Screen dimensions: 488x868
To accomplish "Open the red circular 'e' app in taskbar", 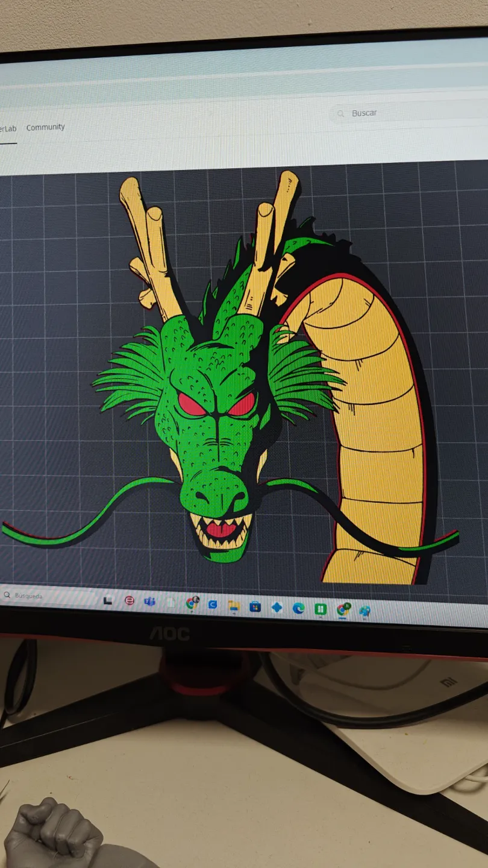I will pyautogui.click(x=129, y=600).
